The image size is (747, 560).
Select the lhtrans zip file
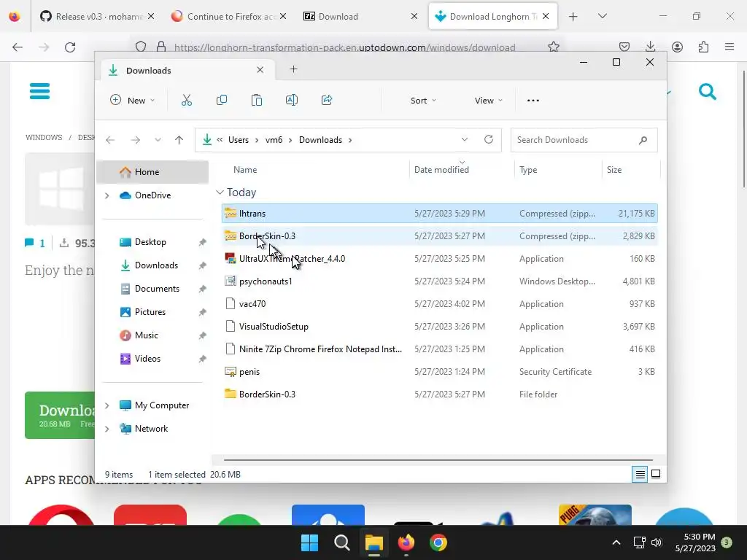439,214
